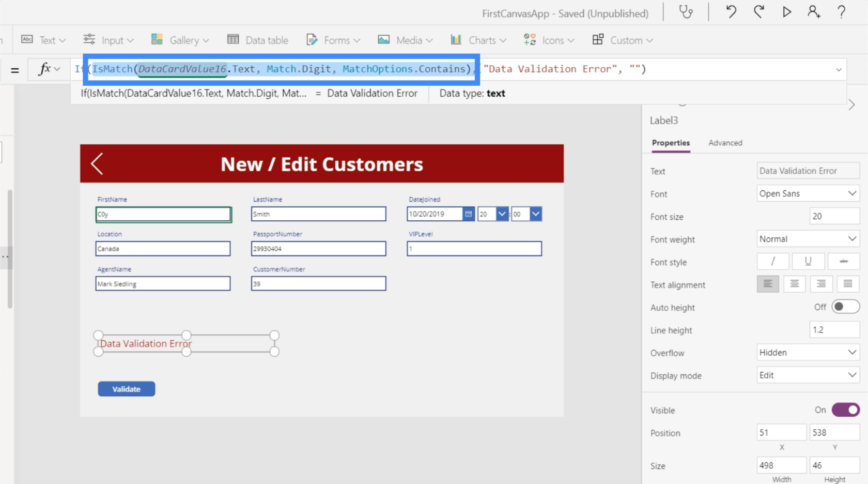Expand the formula bar chevron
This screenshot has height=484, width=868.
(839, 69)
